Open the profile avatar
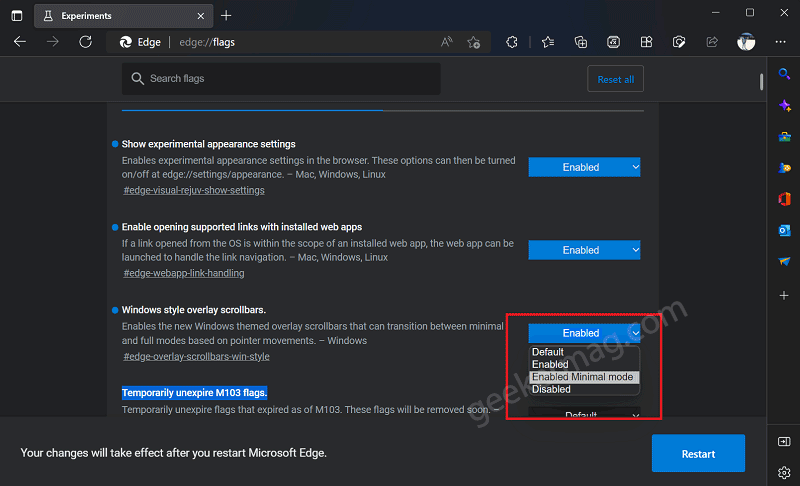The image size is (800, 486). (746, 42)
